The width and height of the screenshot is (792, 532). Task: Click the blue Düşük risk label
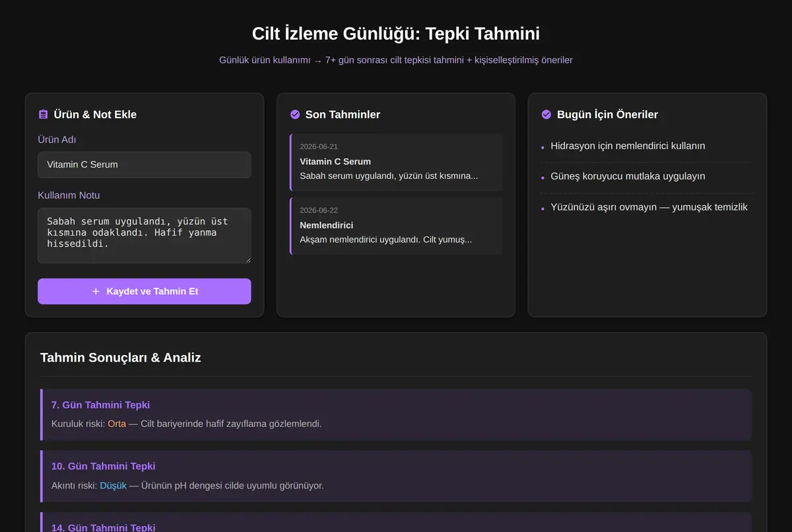pos(113,486)
